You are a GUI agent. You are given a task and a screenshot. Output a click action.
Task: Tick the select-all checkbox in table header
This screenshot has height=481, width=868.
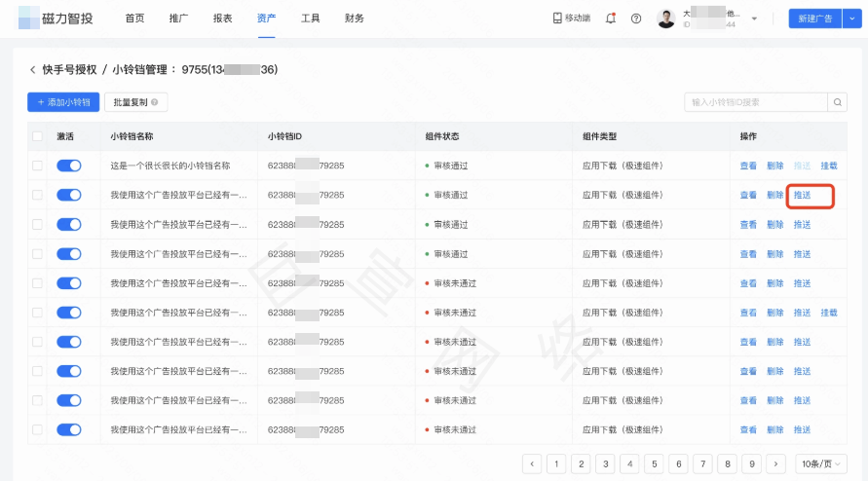[37, 136]
